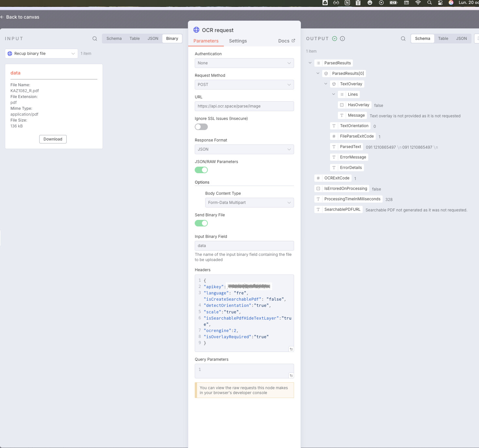Screen dimensions: 479x448
Task: Open the Body Content Type dropdown
Action: (x=249, y=203)
